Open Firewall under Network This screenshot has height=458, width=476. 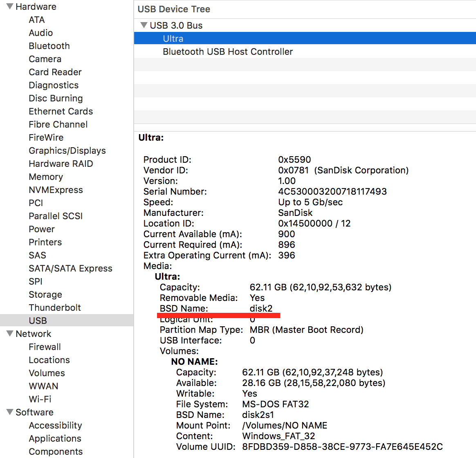[x=45, y=347]
